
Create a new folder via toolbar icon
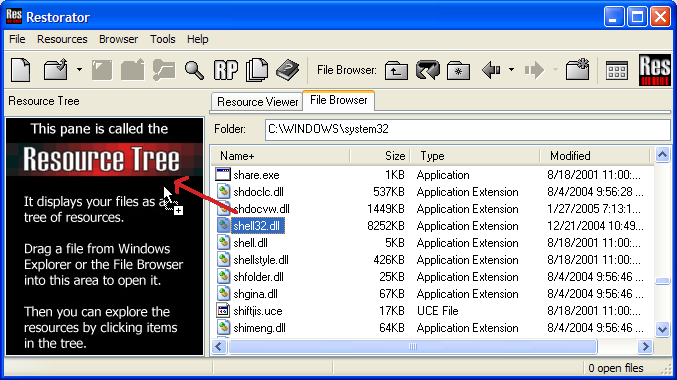coord(577,69)
